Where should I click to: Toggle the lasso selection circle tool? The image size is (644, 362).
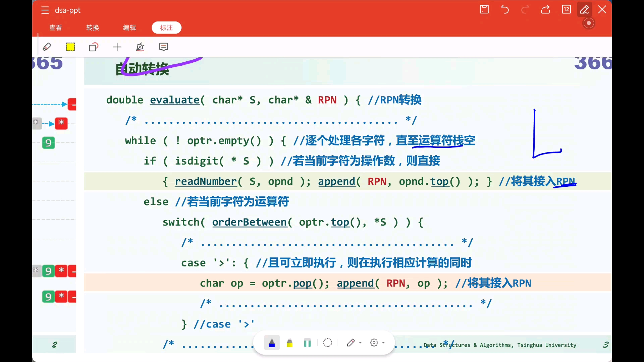[327, 343]
